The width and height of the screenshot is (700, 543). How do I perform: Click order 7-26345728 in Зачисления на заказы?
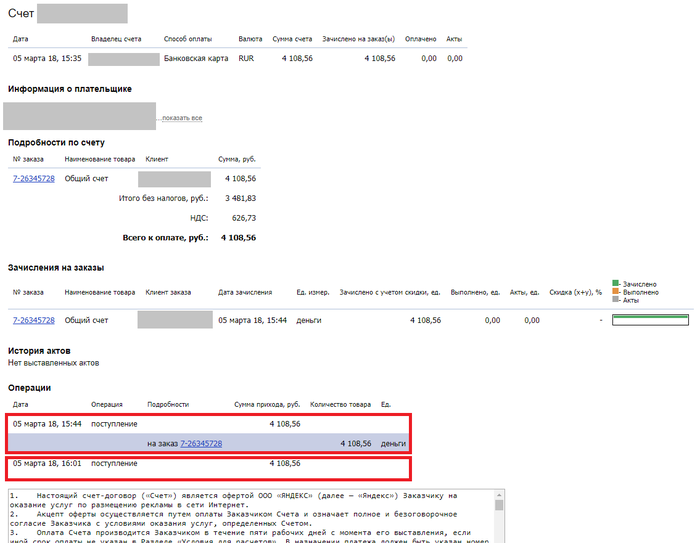33,320
